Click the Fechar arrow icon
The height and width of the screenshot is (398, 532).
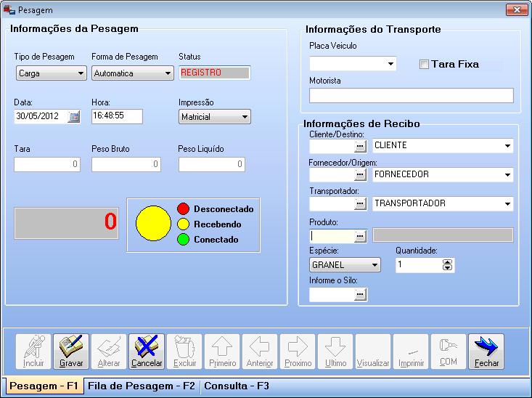coord(486,352)
